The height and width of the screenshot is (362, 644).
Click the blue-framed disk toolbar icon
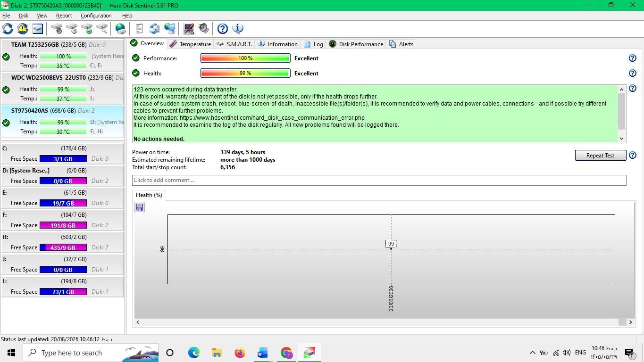coord(38,29)
